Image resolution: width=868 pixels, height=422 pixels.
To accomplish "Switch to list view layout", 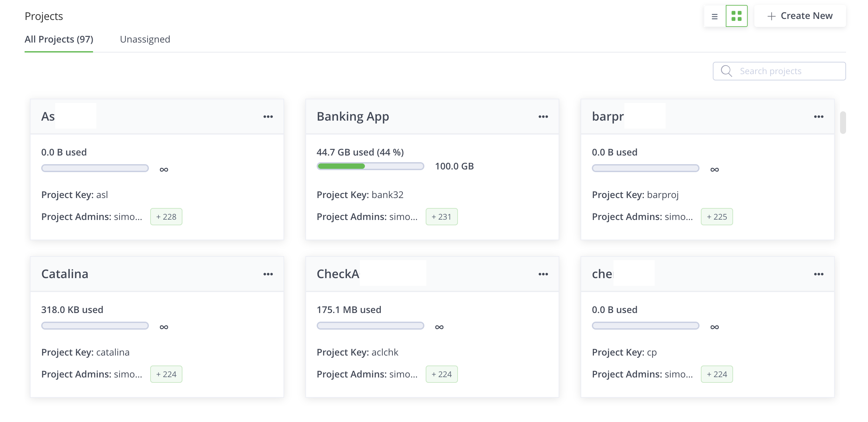I will click(714, 16).
